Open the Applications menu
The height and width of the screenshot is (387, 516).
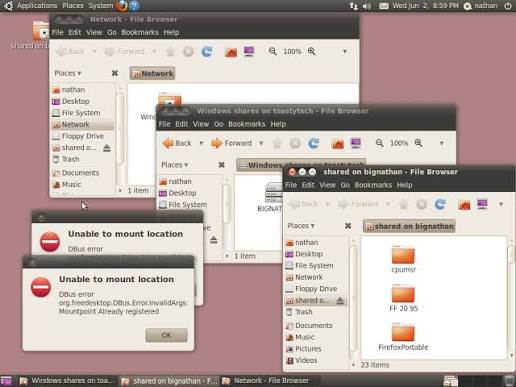[x=37, y=6]
